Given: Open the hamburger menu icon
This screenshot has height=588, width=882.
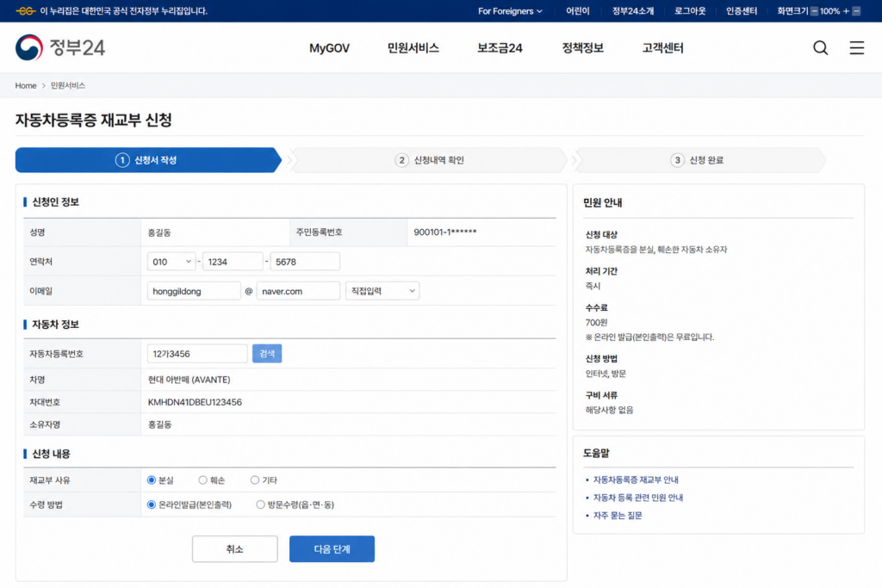Looking at the screenshot, I should (856, 48).
